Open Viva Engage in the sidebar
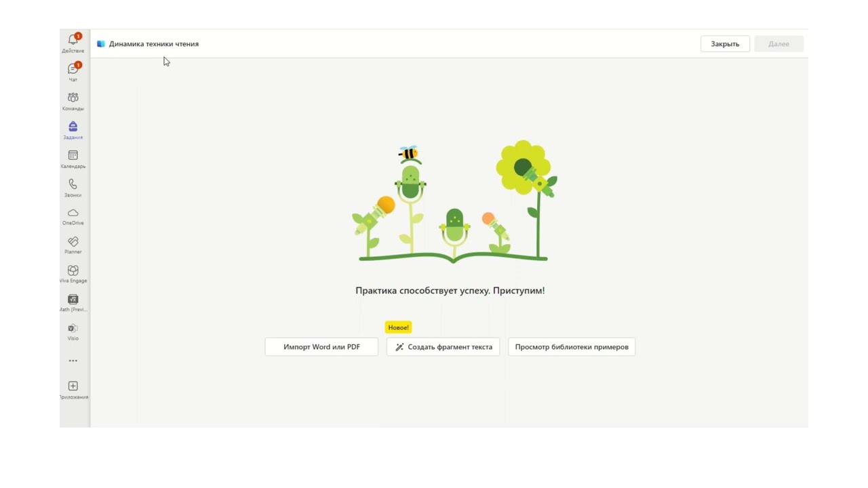This screenshot has width=868, height=488. tap(73, 274)
